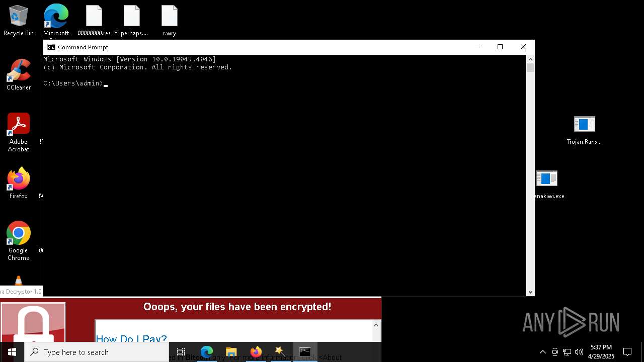Click the 'How Do I Pay?' heading

pos(131,338)
